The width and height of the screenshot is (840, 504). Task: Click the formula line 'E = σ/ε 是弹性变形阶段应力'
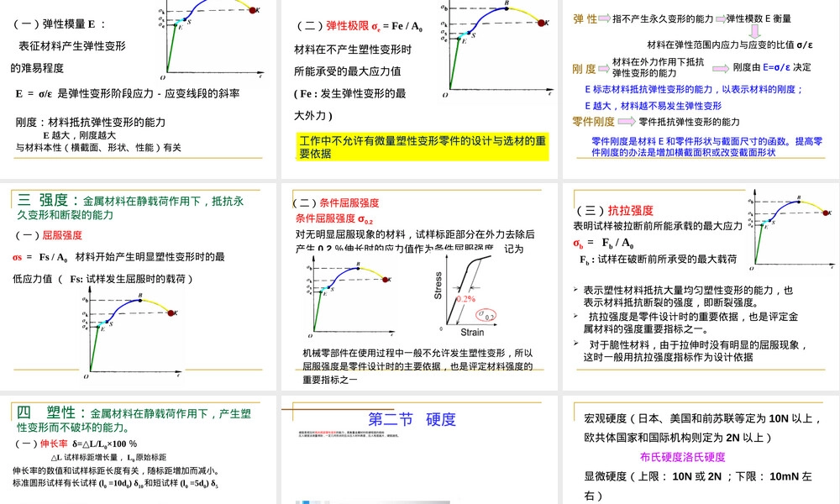pyautogui.click(x=127, y=94)
